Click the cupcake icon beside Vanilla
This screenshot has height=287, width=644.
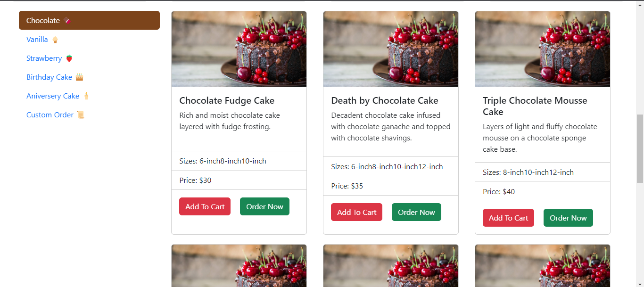click(x=55, y=40)
